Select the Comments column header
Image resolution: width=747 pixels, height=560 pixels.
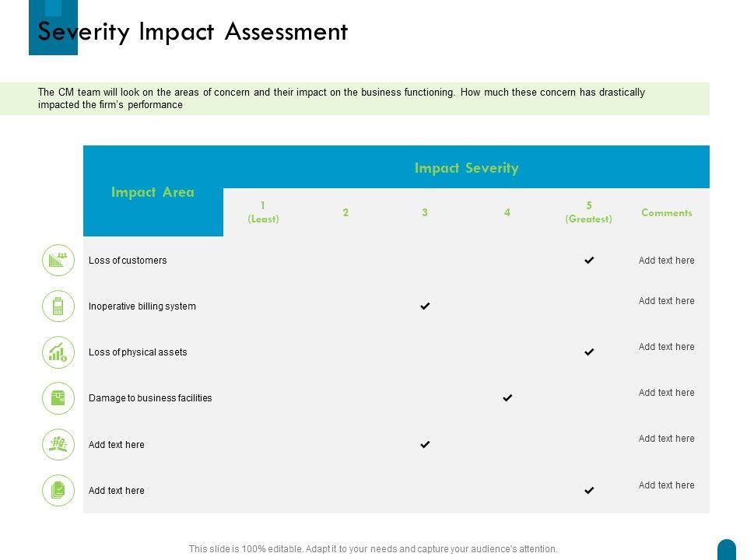(x=666, y=212)
